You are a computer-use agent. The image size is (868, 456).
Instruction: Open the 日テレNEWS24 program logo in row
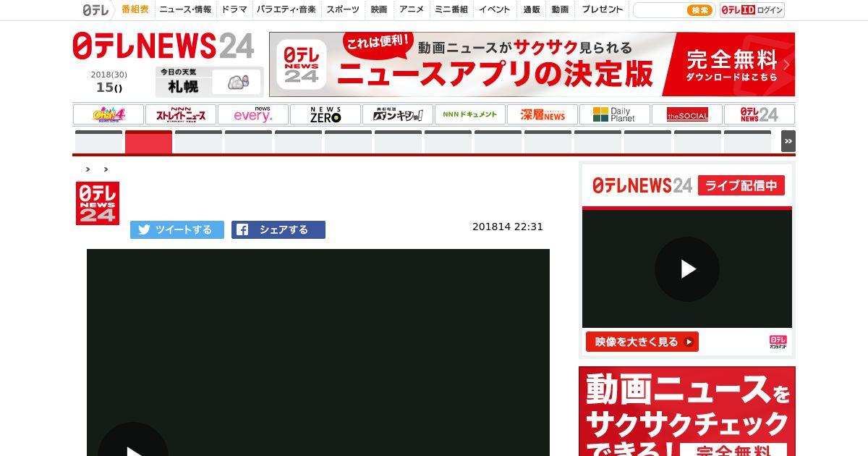[x=759, y=114]
